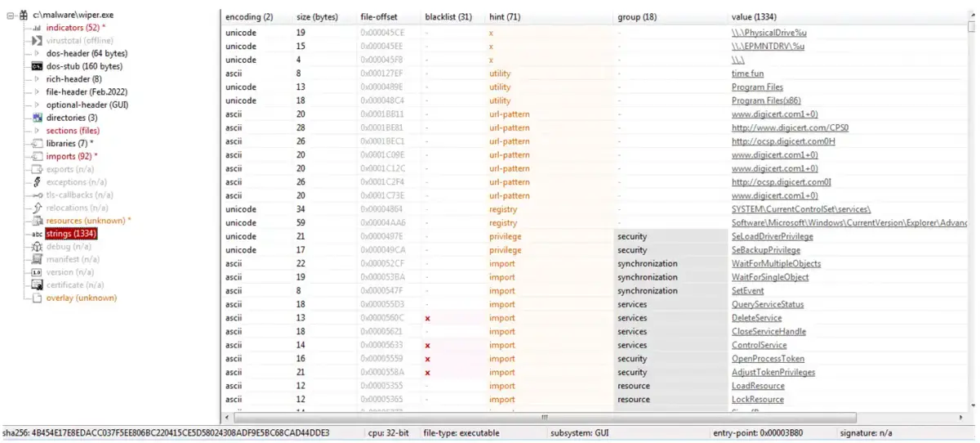Click the exports icon
The width and height of the screenshot is (980, 443).
(x=37, y=169)
